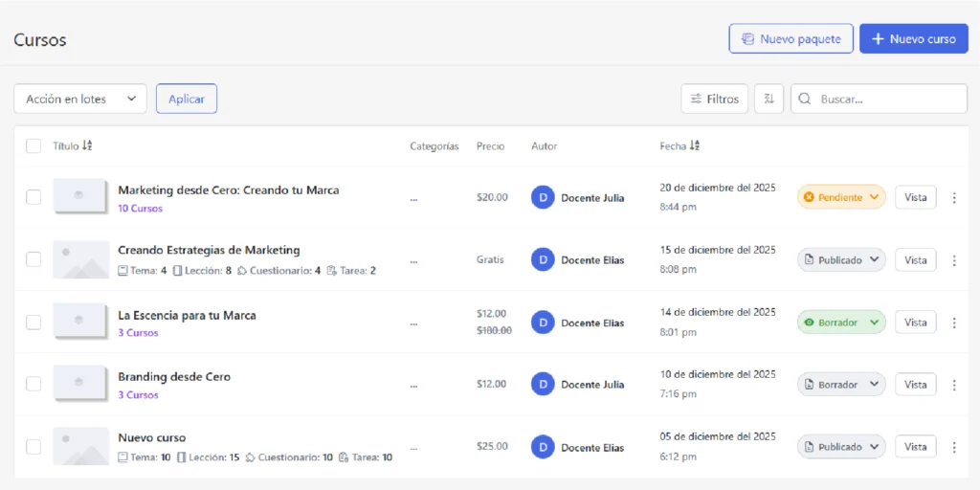Open the Filtros panel

point(714,99)
